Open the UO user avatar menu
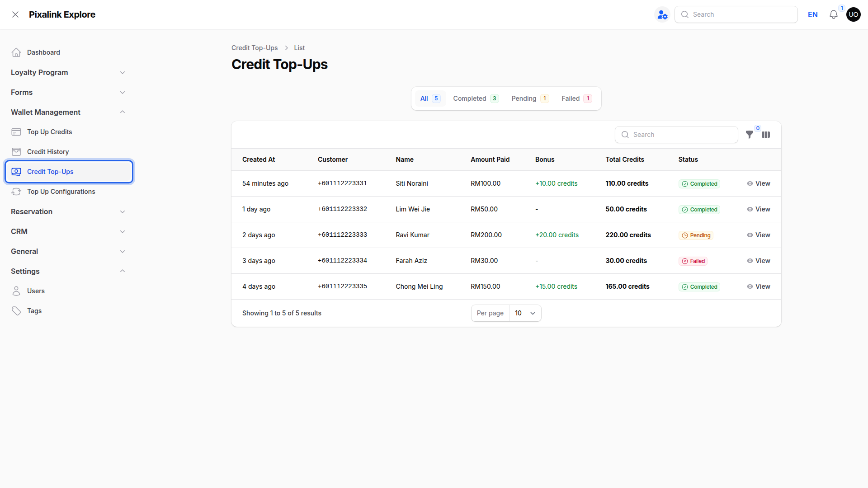The width and height of the screenshot is (868, 488). click(x=854, y=14)
